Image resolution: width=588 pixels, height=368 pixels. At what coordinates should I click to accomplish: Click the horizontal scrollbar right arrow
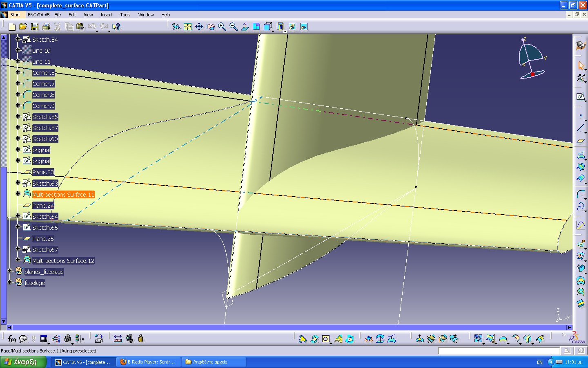(x=569, y=328)
